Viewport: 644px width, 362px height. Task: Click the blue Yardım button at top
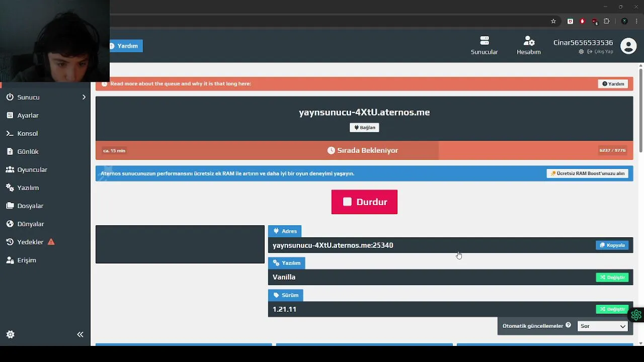tap(126, 46)
